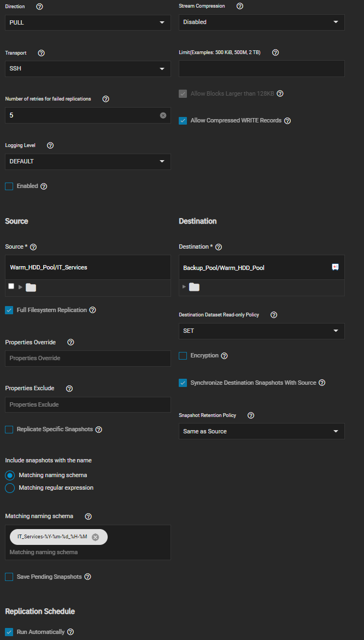The image size is (364, 640).
Task: Check Save Pending Snapshots
Action: coord(9,577)
